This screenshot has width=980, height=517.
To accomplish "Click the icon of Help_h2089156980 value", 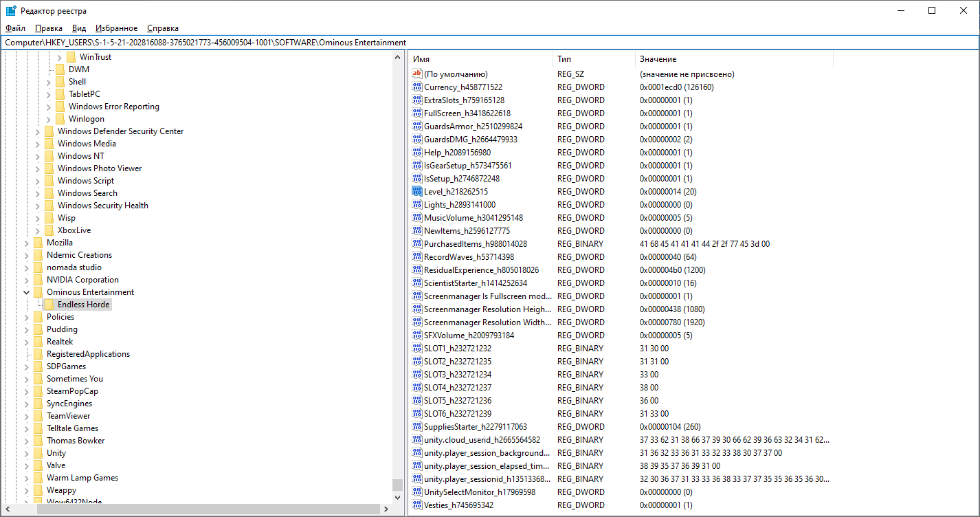I will pyautogui.click(x=416, y=153).
